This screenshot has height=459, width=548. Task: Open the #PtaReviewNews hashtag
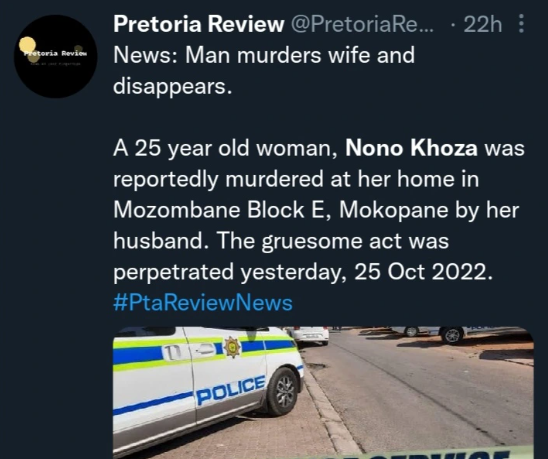coord(203,303)
